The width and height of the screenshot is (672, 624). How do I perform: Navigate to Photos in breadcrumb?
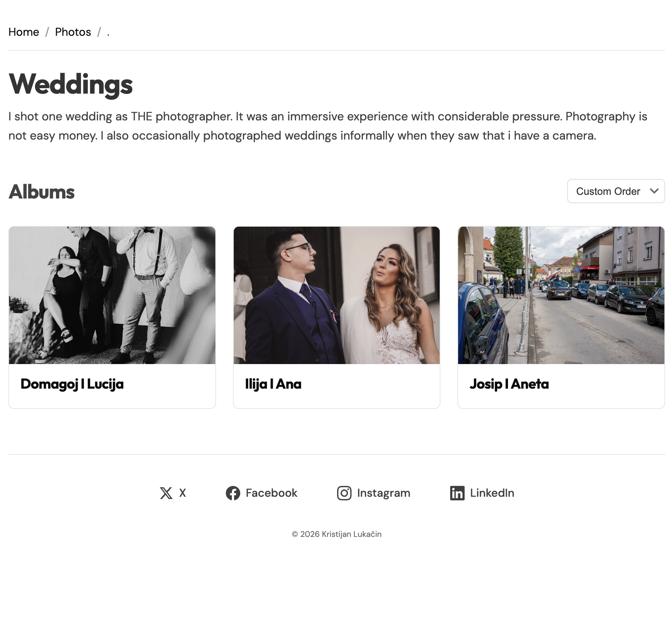coord(73,32)
